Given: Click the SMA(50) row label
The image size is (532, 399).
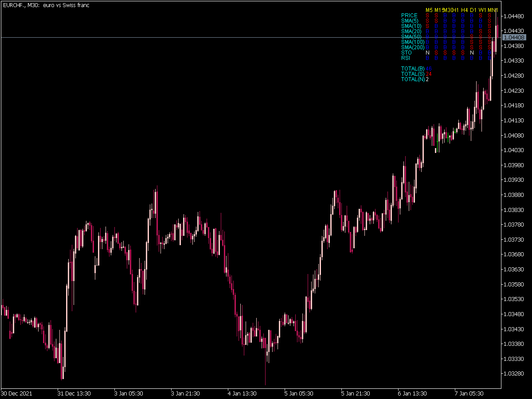Looking at the screenshot, I should click(x=411, y=37).
